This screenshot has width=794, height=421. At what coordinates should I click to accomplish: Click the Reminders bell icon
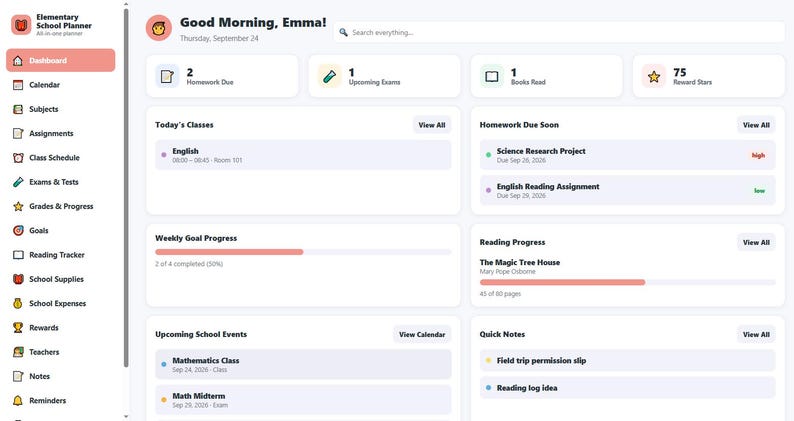coord(18,401)
